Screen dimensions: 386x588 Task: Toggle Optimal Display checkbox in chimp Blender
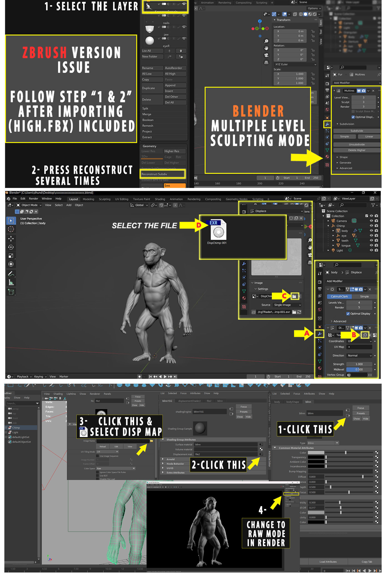coord(348,314)
